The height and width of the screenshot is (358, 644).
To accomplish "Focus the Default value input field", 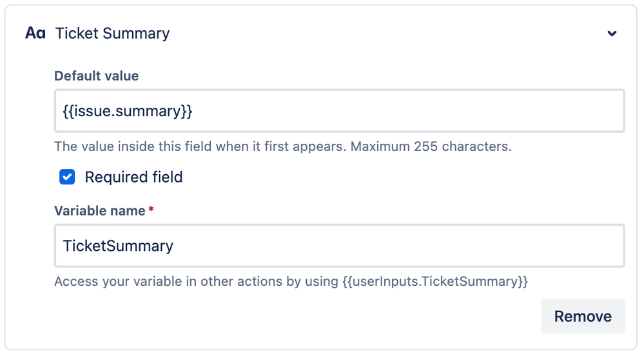I will 339,111.
